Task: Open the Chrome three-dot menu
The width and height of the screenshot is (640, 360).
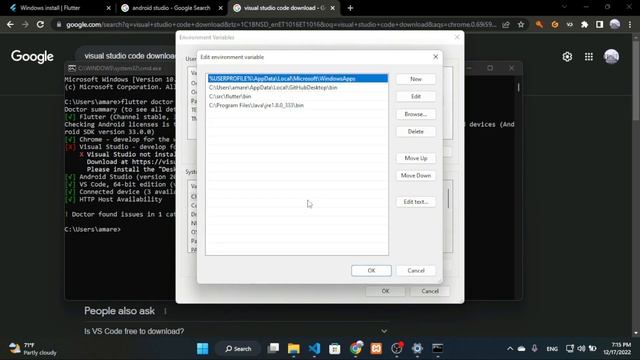Action: pos(630,24)
